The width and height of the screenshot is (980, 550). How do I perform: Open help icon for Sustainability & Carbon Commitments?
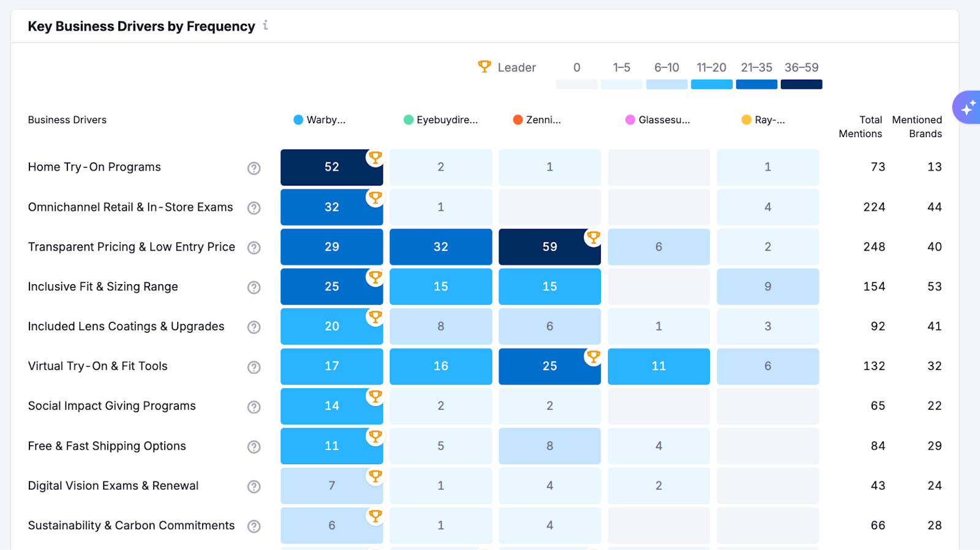click(x=254, y=526)
